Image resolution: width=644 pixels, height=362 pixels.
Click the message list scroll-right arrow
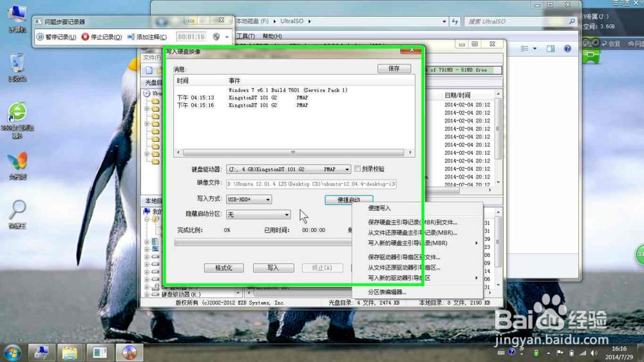410,153
